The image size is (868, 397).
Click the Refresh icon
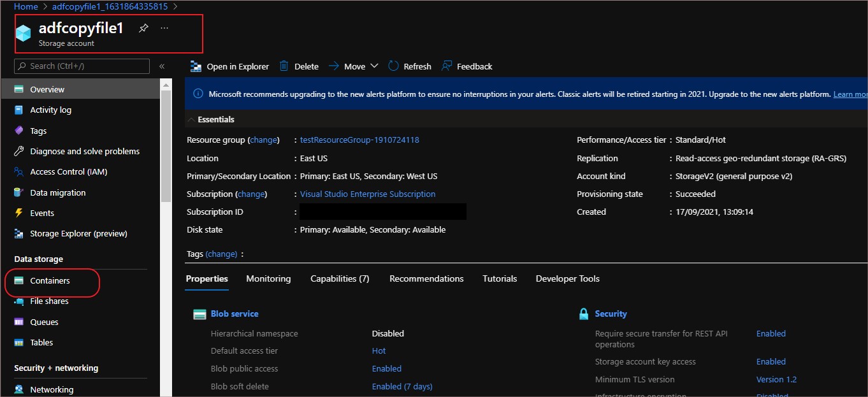click(x=393, y=66)
